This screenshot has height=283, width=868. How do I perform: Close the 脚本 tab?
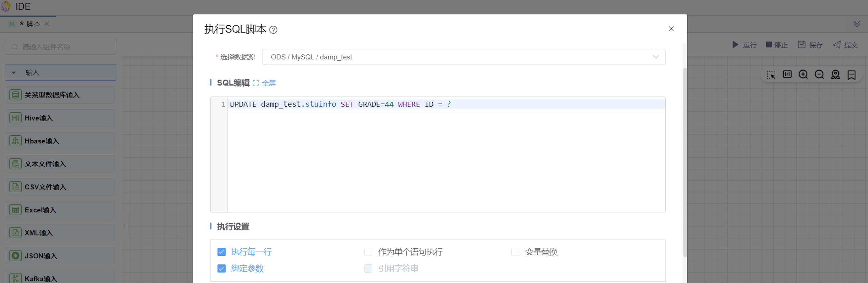tap(47, 24)
